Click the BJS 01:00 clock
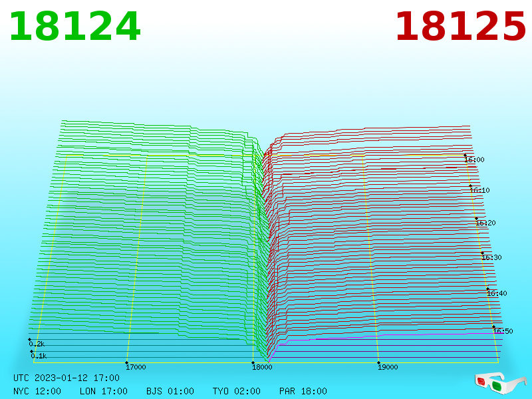532x399 pixels. [x=170, y=391]
